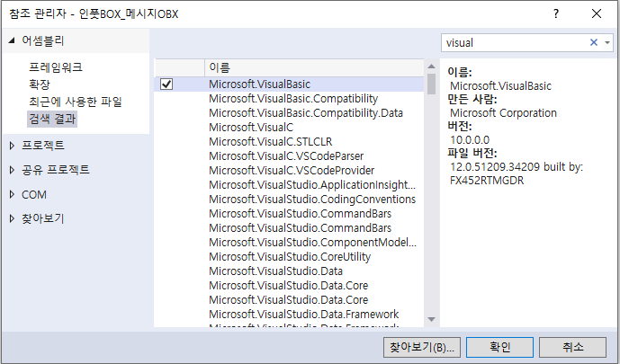Expand the 프로젝트 section
Screen dimensions: 620x364
pos(12,146)
